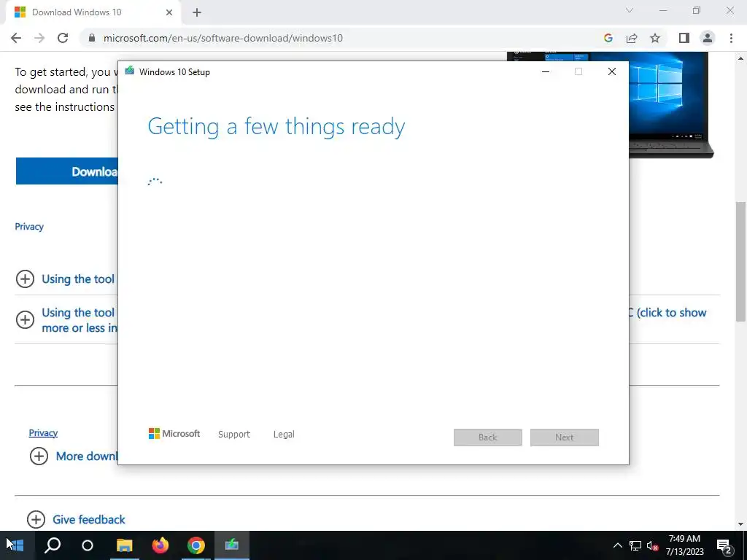
Task: Click the scrollbar down arrow
Action: [740, 524]
